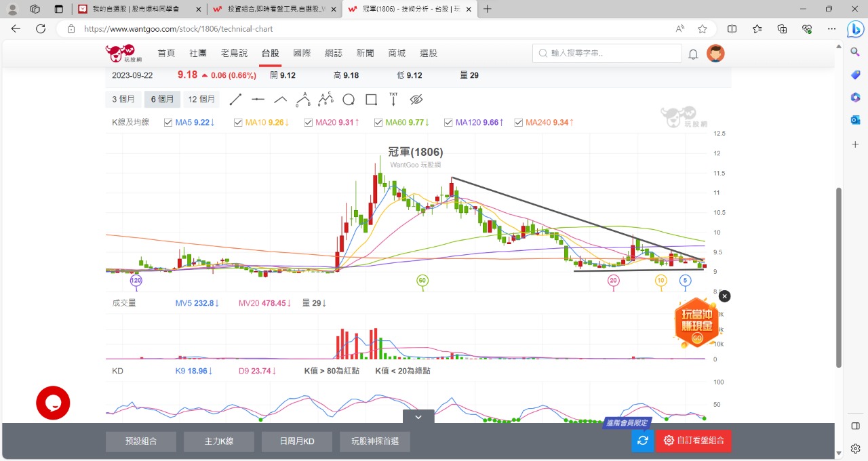Toggle the MA60 moving average checkbox
This screenshot has height=461, width=868.
click(x=378, y=123)
